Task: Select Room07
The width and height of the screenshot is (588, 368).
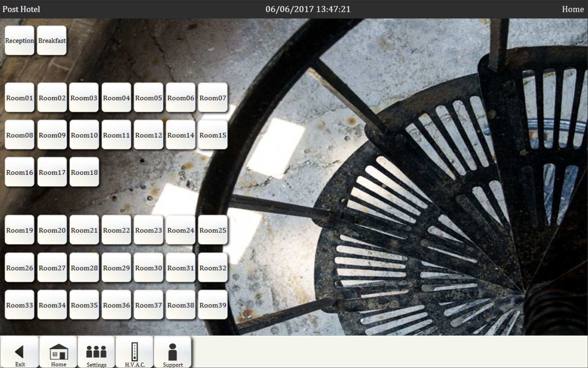Action: coord(213,98)
